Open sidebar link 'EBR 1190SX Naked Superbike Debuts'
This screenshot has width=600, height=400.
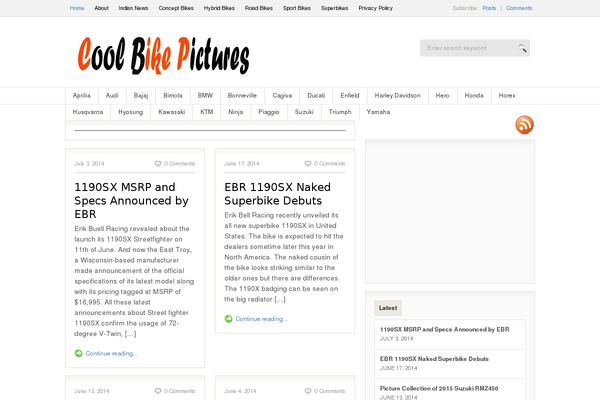pos(434,359)
